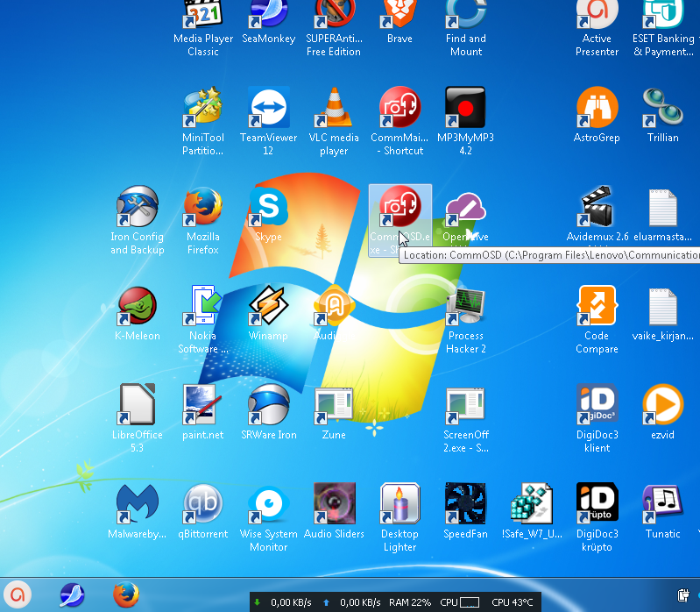Screen dimensions: 700x612
Task: Open the Desktop Lighter candle icon
Action: click(x=400, y=503)
